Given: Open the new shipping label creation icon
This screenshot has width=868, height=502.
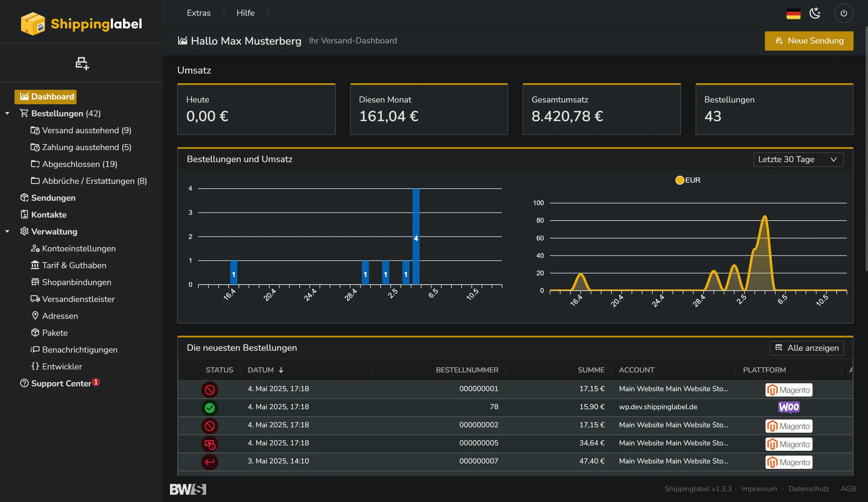Looking at the screenshot, I should (x=82, y=63).
